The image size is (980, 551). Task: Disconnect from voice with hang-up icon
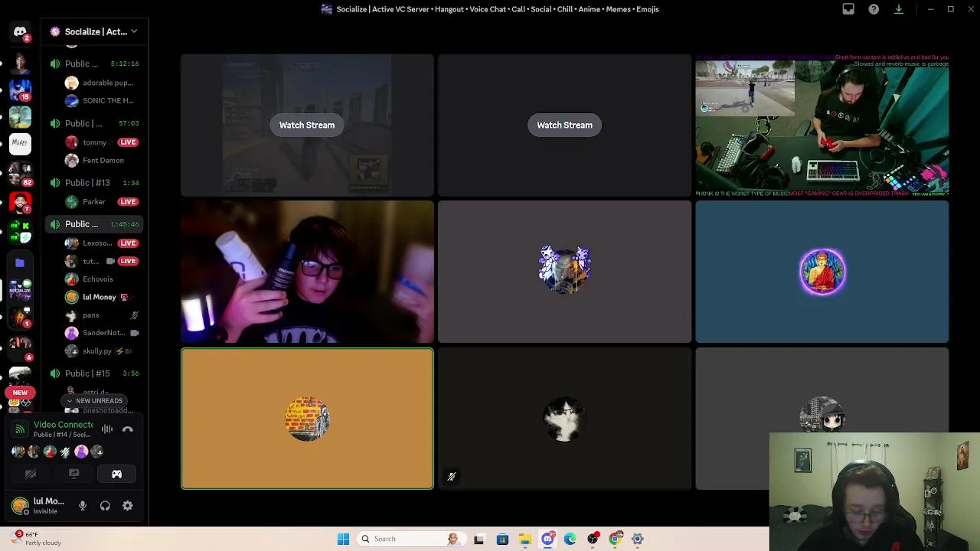click(x=128, y=429)
